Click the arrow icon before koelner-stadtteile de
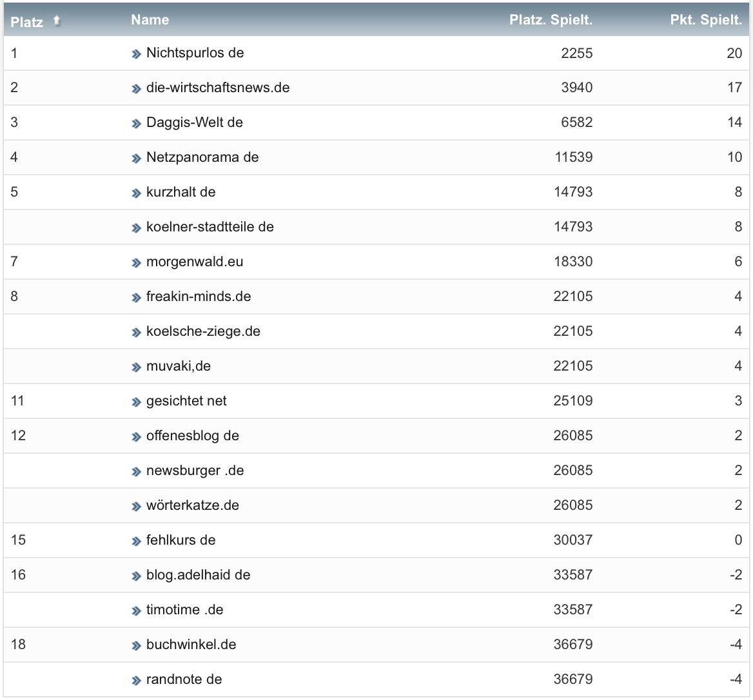 pos(137,228)
